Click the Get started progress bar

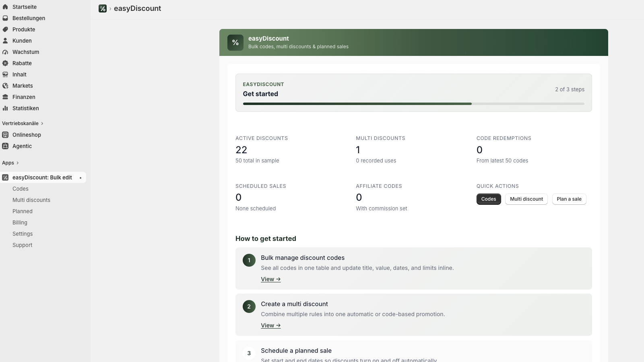[x=414, y=104]
